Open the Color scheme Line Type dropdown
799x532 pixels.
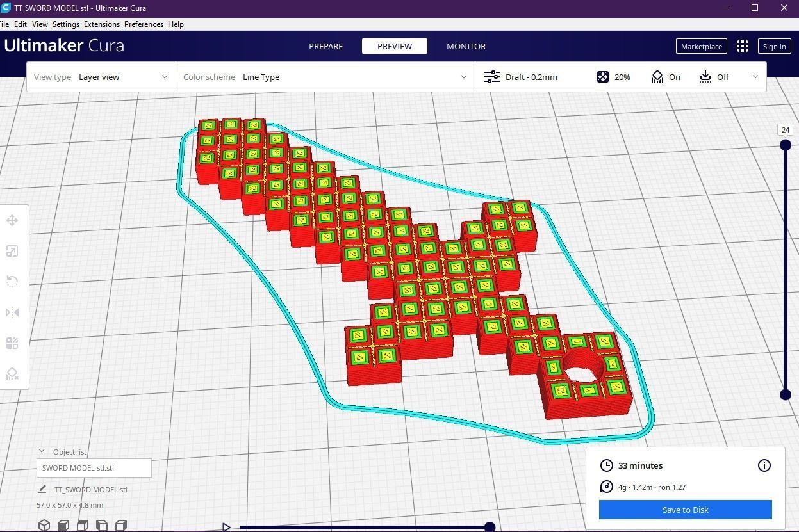(325, 77)
